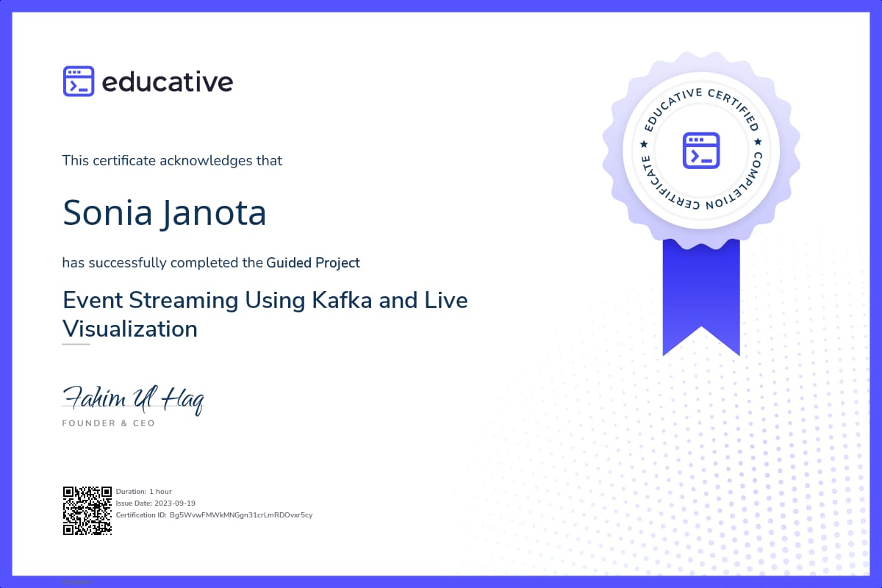This screenshot has width=882, height=588.
Task: Click the word 'Visualization' in the title
Action: pyautogui.click(x=130, y=329)
